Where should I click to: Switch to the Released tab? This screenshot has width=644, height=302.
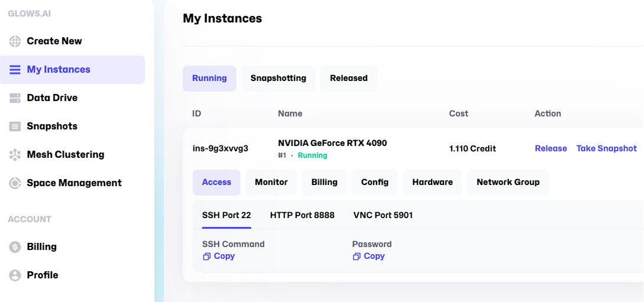click(349, 78)
